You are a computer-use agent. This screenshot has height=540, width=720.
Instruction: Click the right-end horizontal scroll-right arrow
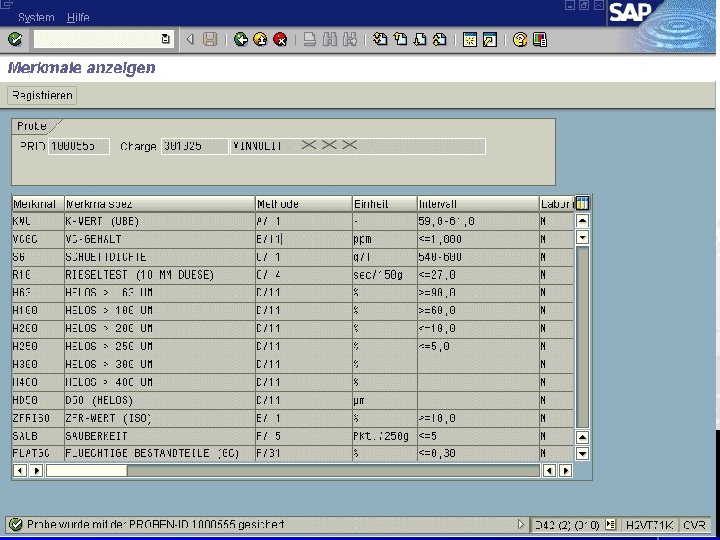pyautogui.click(x=566, y=471)
